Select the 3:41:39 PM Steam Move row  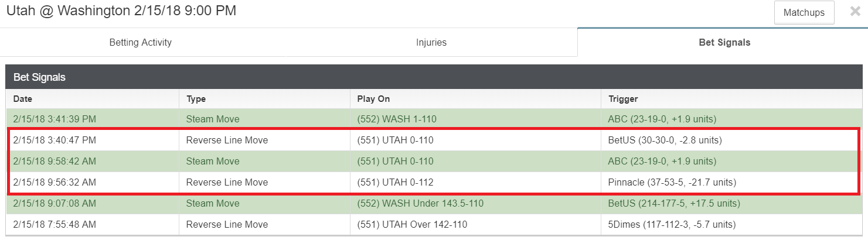pyautogui.click(x=434, y=119)
